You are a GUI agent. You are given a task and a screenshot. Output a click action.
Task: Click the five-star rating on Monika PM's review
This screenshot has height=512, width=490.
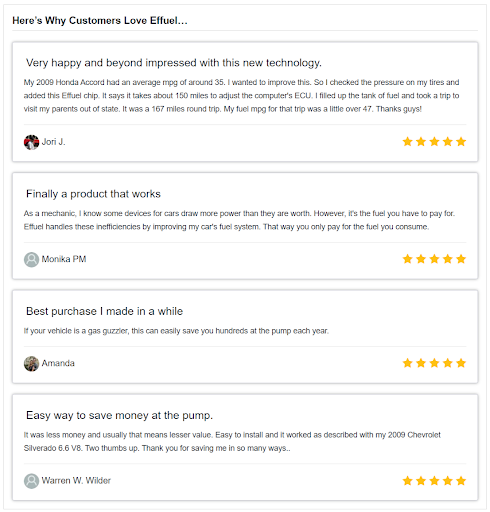pos(434,259)
